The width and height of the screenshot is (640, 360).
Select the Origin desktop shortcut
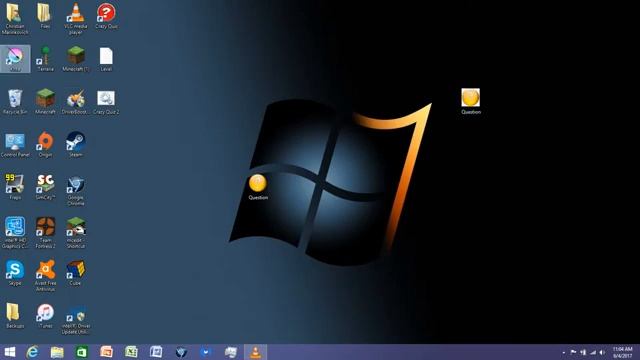tap(45, 144)
